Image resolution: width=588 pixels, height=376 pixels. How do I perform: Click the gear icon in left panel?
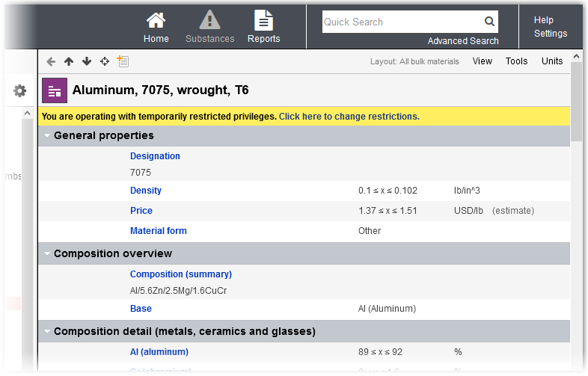click(x=19, y=91)
